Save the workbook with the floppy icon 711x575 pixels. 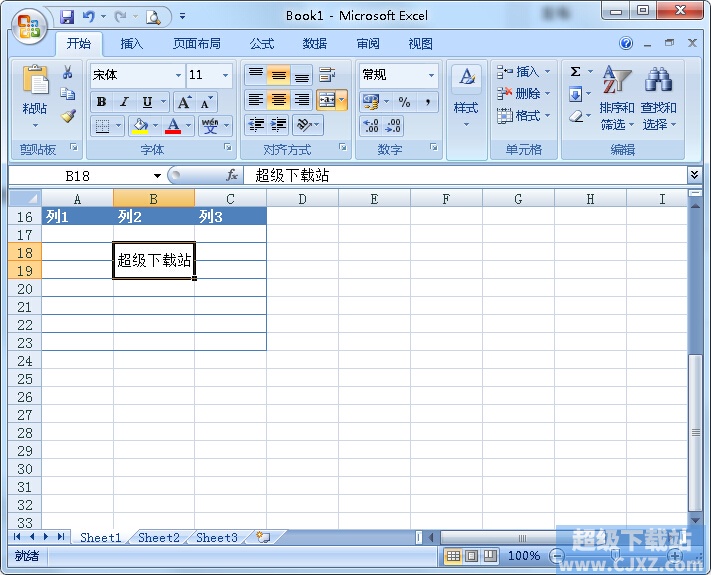point(67,17)
